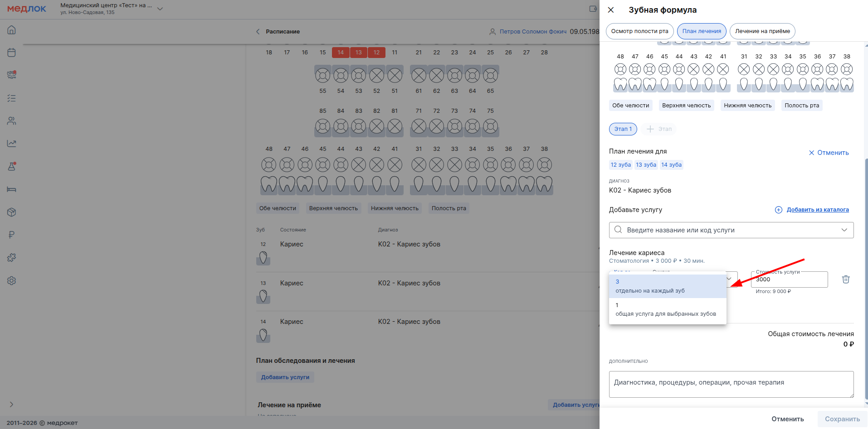This screenshot has width=868, height=429.
Task: Click the Стоимость услуги price field
Action: 789,280
